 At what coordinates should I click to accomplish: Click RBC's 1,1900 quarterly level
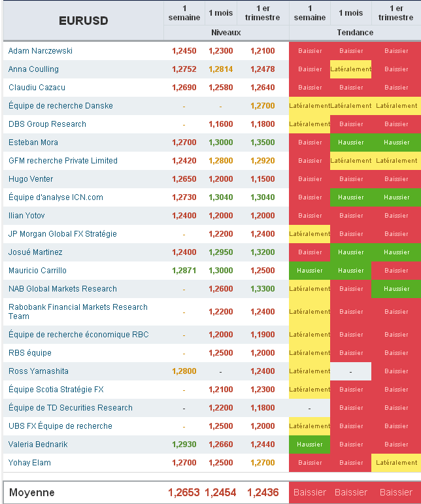pyautogui.click(x=263, y=335)
